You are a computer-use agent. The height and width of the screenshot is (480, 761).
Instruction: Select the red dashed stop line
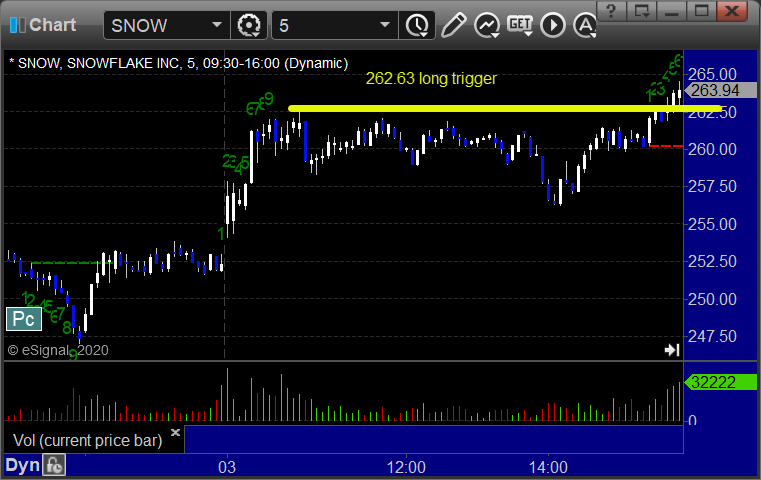[x=666, y=146]
